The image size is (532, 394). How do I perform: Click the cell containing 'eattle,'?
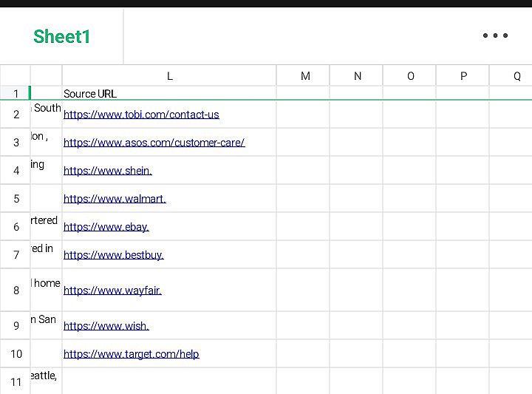pos(46,381)
